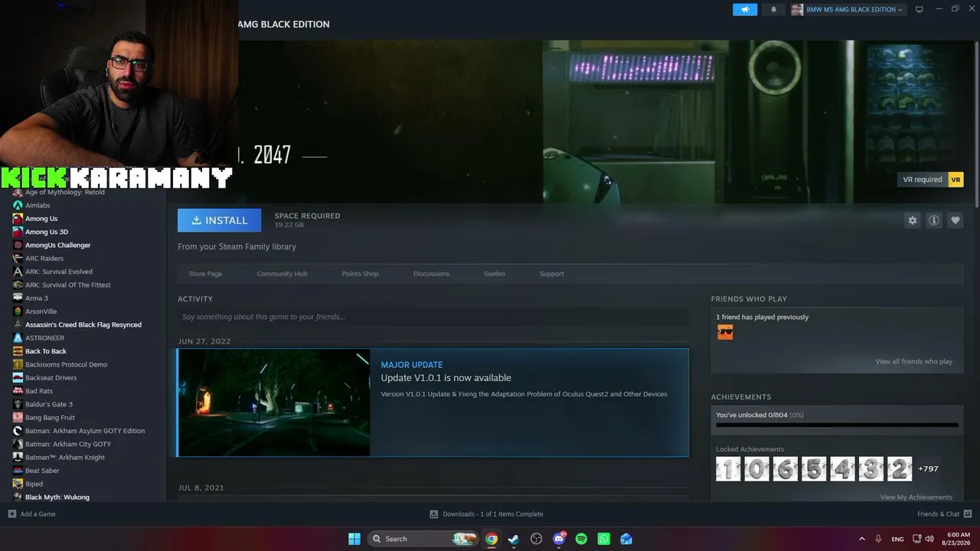Open the Store Page tab
Image resolution: width=980 pixels, height=551 pixels.
tap(205, 273)
